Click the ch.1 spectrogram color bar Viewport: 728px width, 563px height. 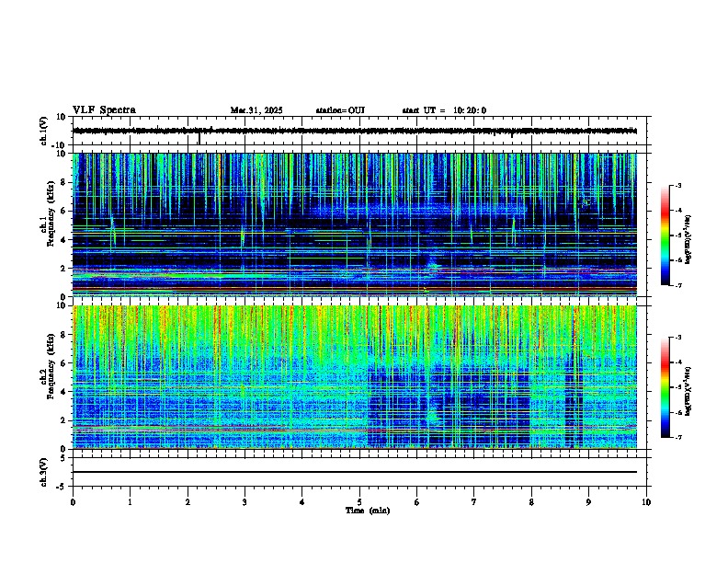[665, 236]
